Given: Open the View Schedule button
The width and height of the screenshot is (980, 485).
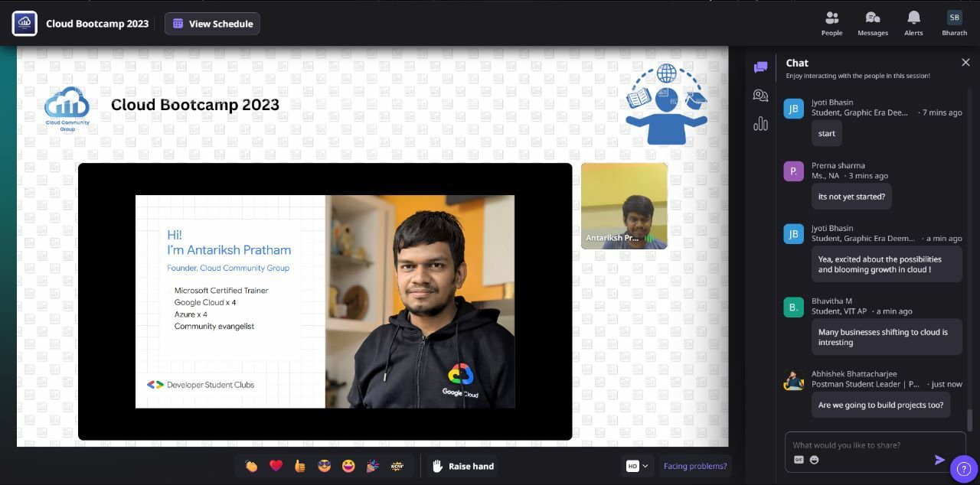Looking at the screenshot, I should (212, 24).
